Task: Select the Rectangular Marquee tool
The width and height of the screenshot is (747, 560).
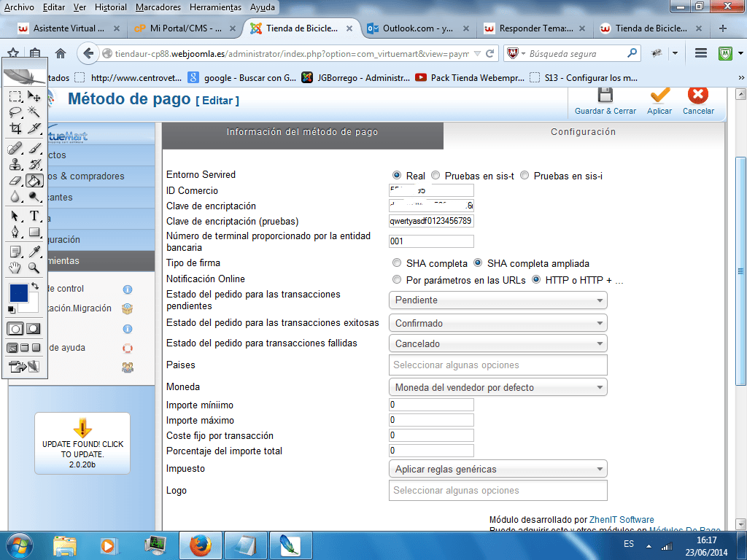Action: (15, 96)
